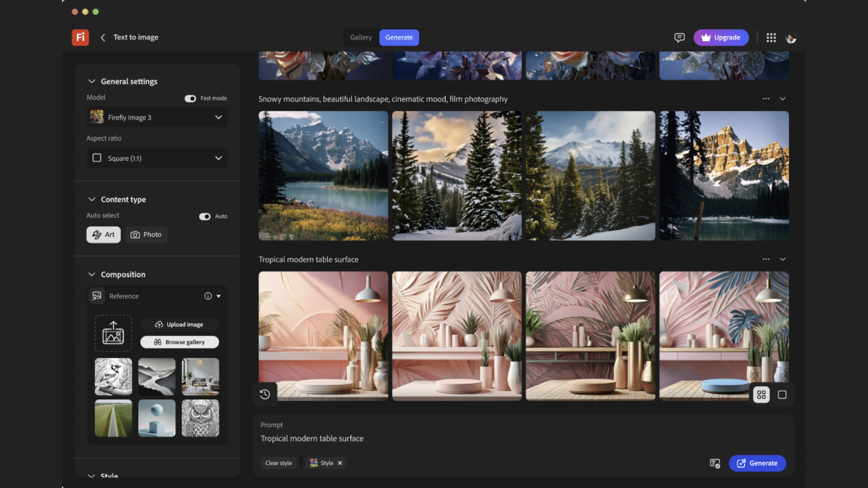This screenshot has width=868, height=488.
Task: Click the back arrow next to Text to image
Action: 103,38
